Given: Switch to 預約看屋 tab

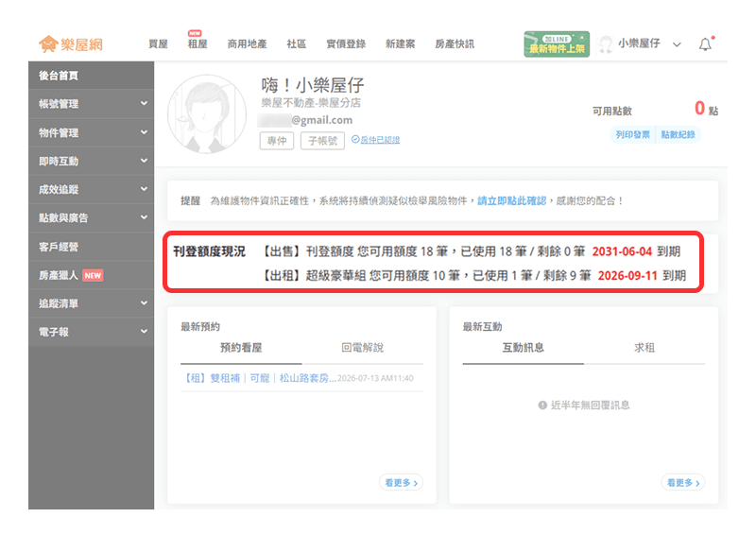Looking at the screenshot, I should [x=241, y=348].
